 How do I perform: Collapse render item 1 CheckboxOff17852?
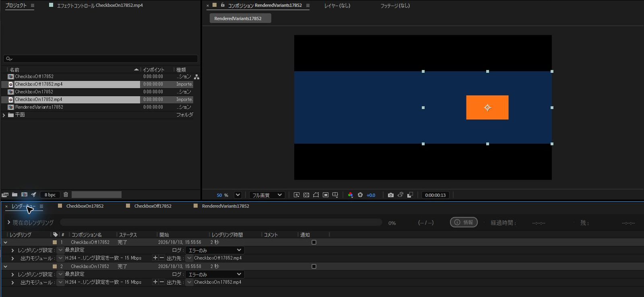[5, 242]
